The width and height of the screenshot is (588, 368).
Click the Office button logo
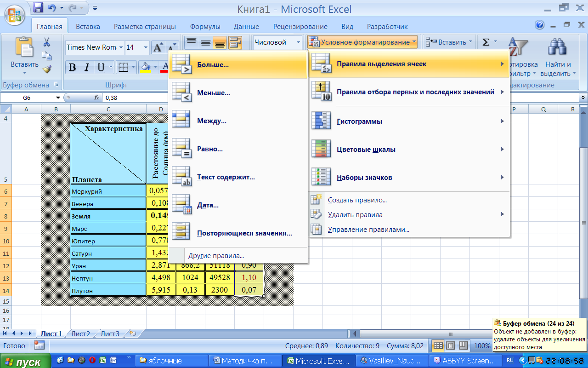tap(15, 14)
